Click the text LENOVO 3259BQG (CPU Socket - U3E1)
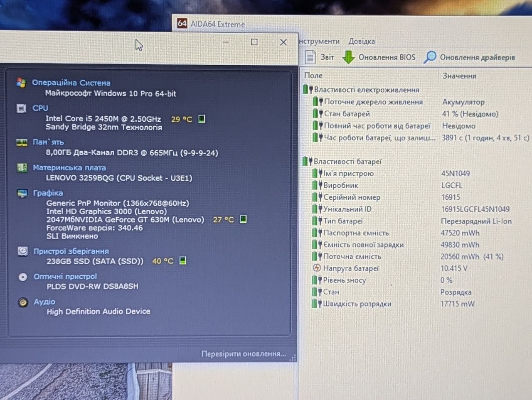This screenshot has width=532, height=400. [x=119, y=178]
